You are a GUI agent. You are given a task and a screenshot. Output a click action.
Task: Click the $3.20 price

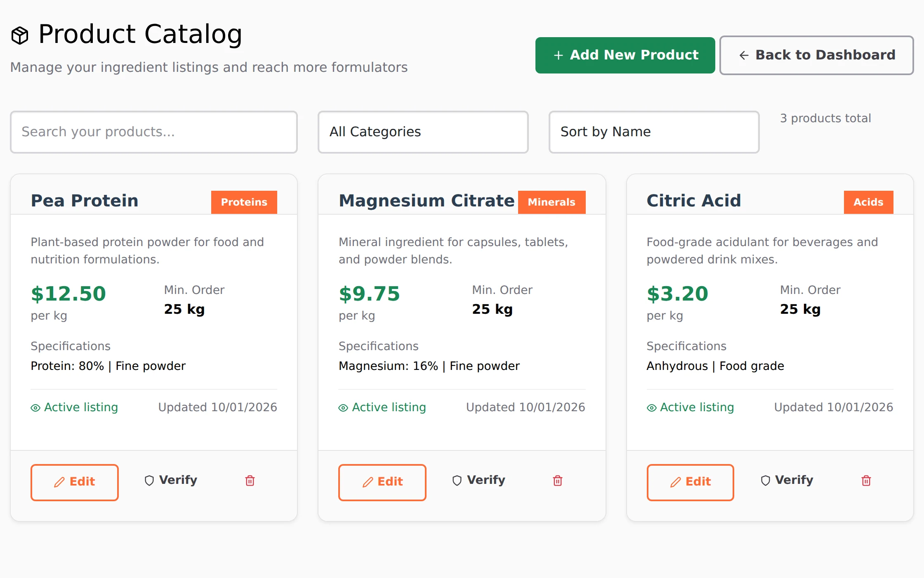(677, 294)
